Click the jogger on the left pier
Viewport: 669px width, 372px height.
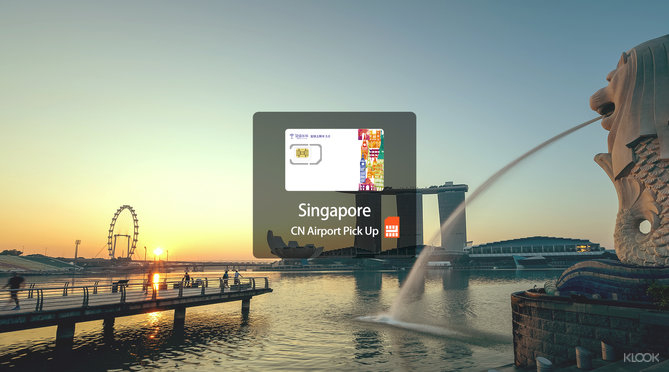click(15, 290)
